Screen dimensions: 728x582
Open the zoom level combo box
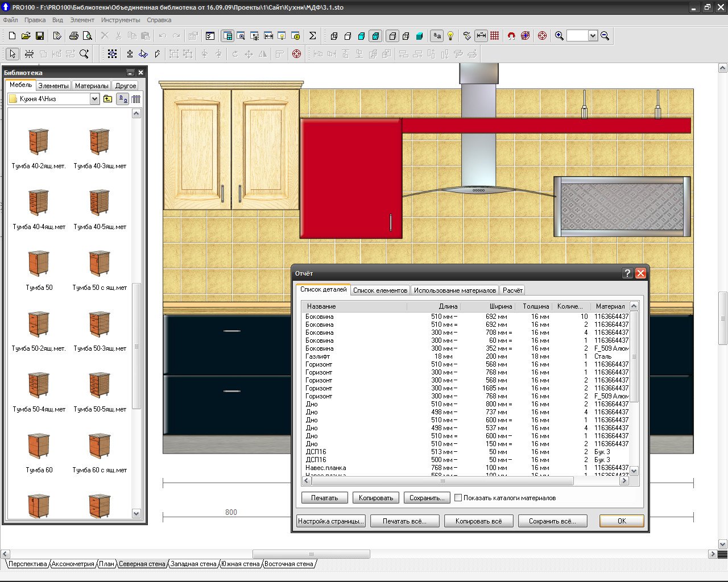[593, 36]
